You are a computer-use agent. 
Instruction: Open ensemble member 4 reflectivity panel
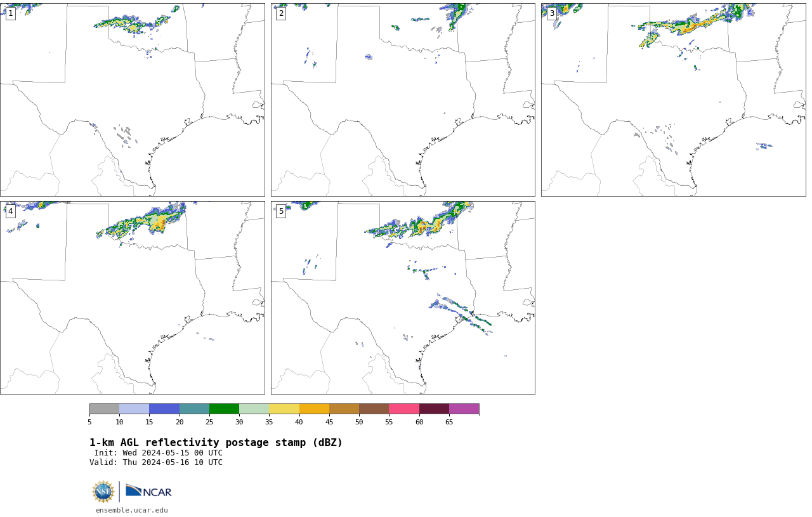[133, 298]
